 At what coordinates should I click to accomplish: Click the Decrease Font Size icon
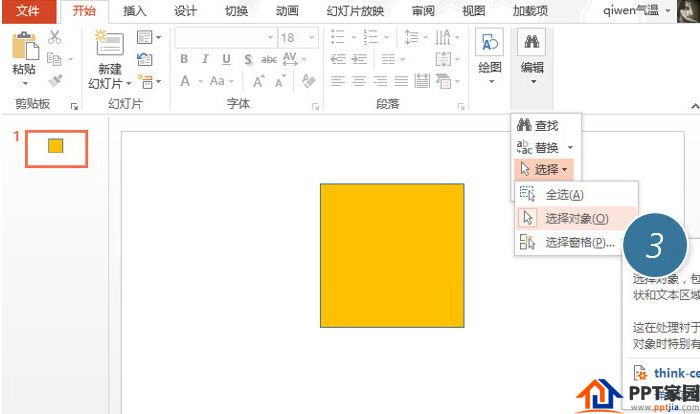pos(280,81)
